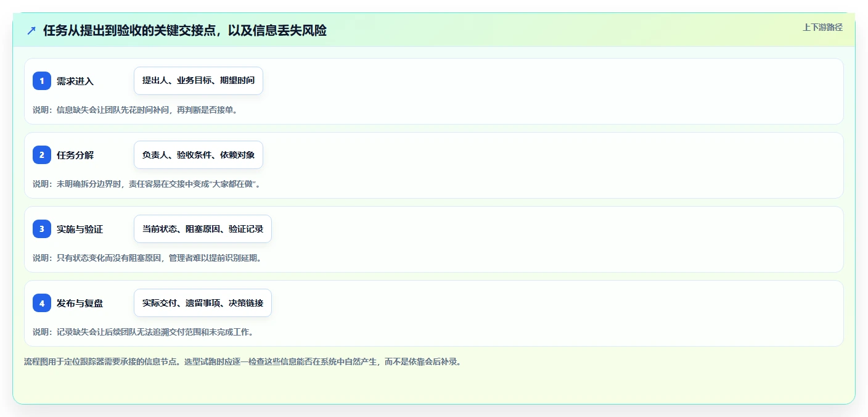Select the 实施与验证 step name
The image size is (868, 417).
coord(80,229)
